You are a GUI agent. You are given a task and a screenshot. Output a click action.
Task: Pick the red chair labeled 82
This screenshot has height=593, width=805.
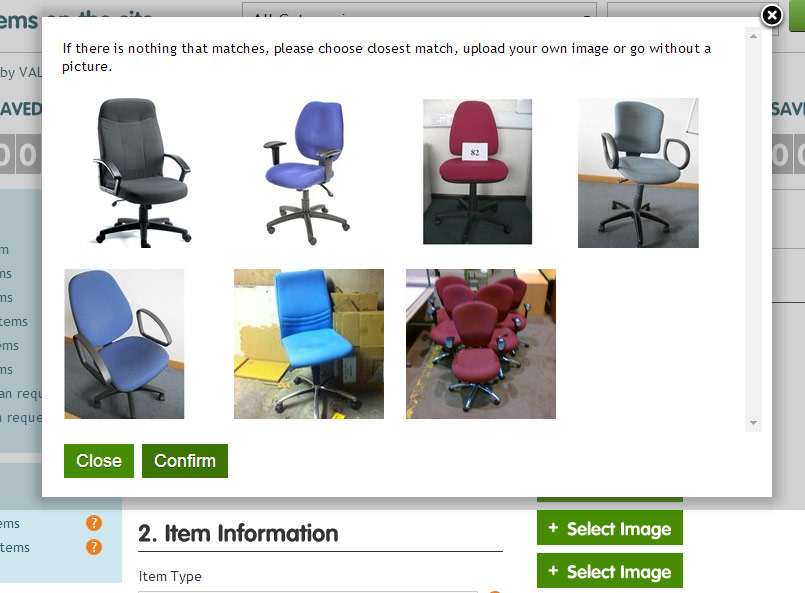click(477, 171)
